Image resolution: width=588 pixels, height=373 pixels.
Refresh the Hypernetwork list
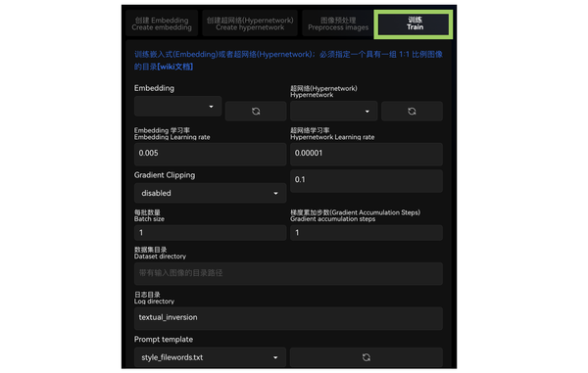coord(412,112)
